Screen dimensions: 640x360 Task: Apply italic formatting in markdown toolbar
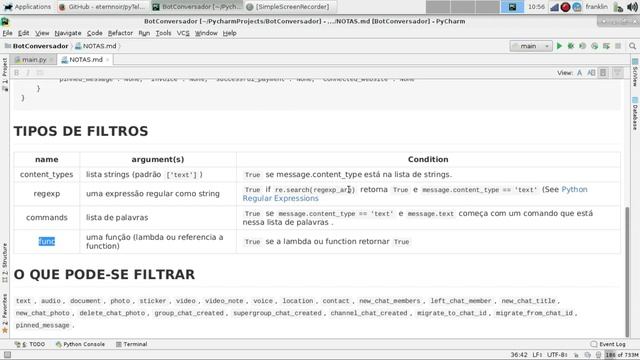tap(28, 73)
